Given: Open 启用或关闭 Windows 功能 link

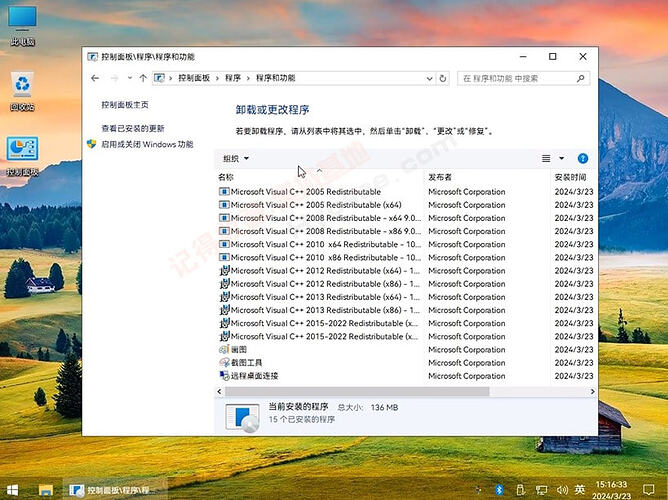Looking at the screenshot, I should pos(147,144).
